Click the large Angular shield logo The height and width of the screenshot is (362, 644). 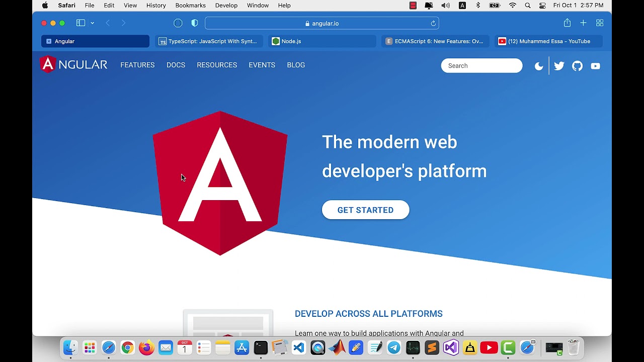click(x=220, y=183)
